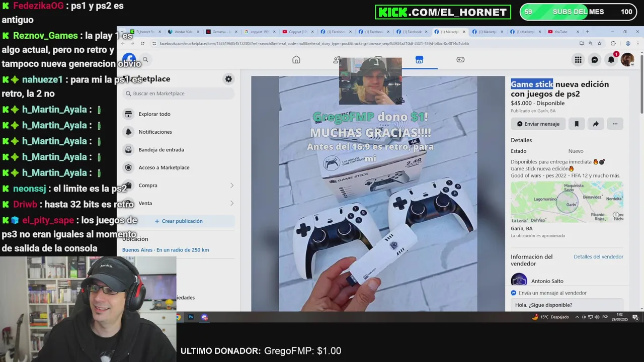Click the price text $45.000 · Disponible
644x362 pixels.
(537, 103)
